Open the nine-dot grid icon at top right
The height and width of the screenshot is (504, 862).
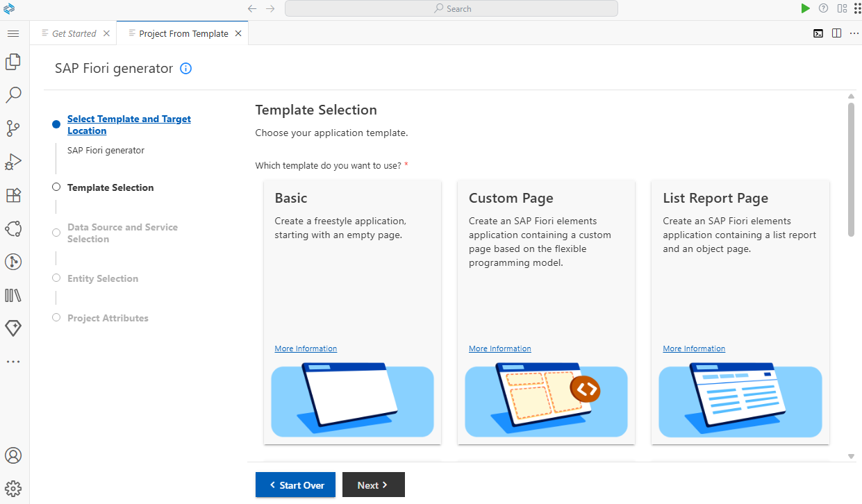pyautogui.click(x=856, y=8)
